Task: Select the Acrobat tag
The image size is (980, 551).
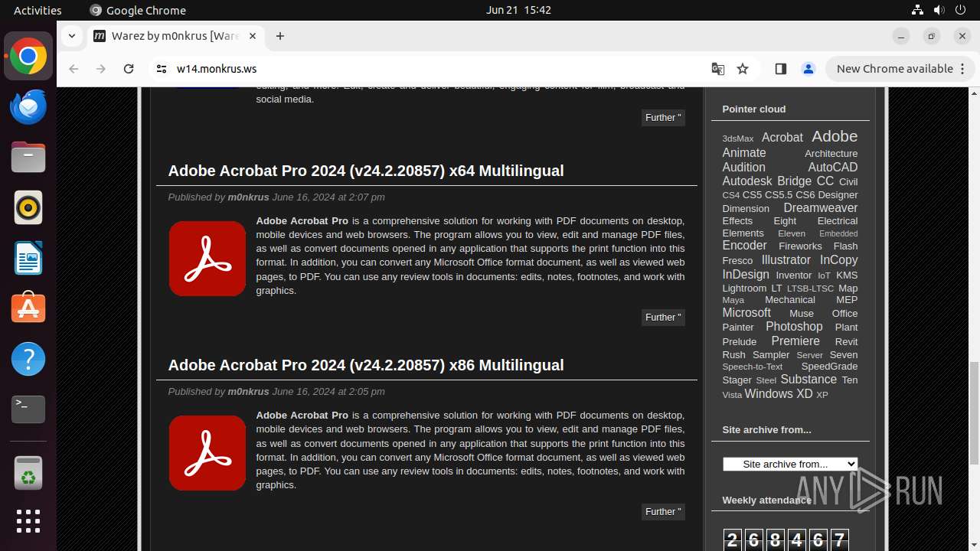Action: pyautogui.click(x=782, y=137)
